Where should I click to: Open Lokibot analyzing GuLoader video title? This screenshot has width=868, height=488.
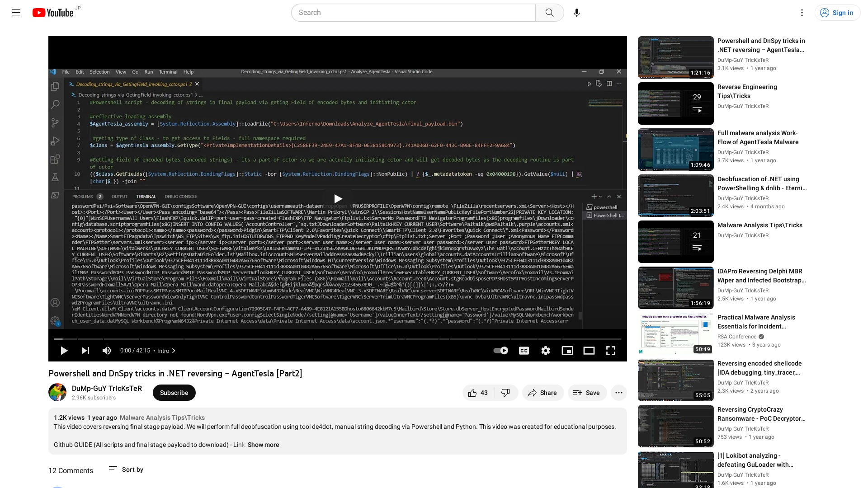tap(755, 460)
